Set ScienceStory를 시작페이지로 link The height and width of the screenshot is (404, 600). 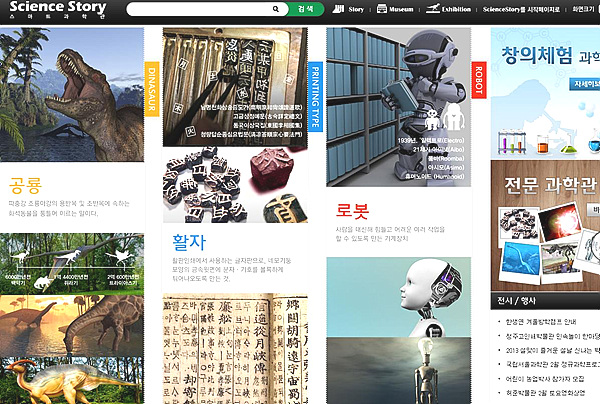pos(521,9)
